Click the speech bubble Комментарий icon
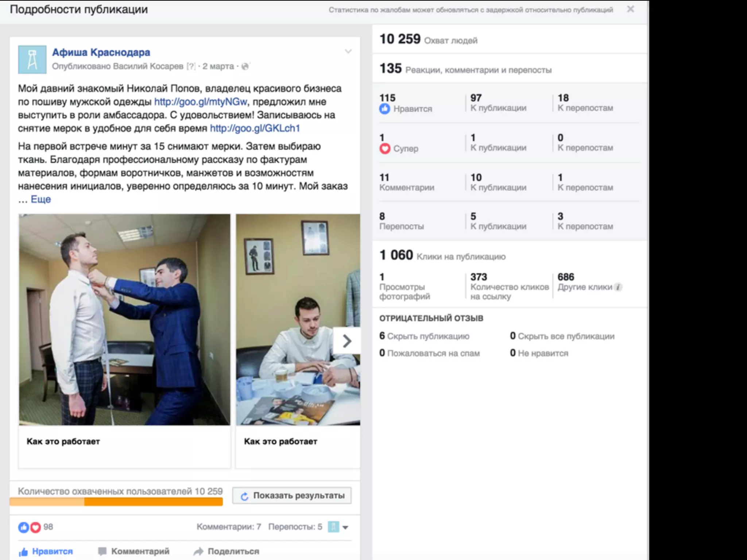Screen dimensions: 747x560 pos(102,551)
